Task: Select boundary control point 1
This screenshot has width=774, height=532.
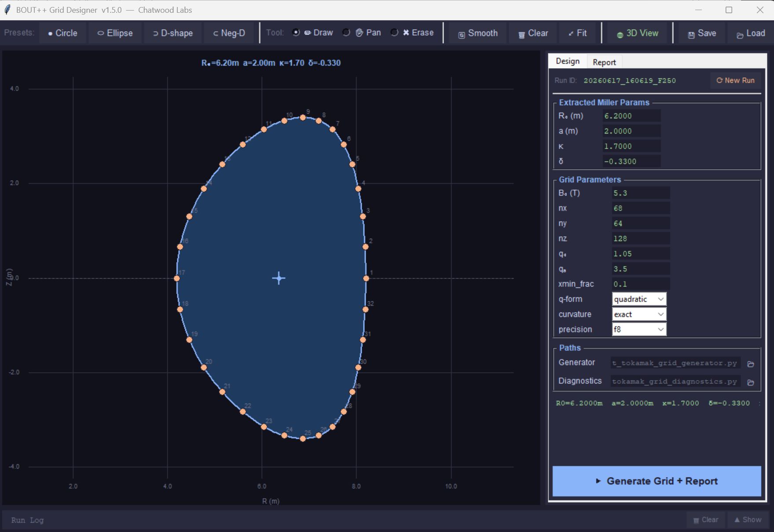Action: pyautogui.click(x=366, y=278)
